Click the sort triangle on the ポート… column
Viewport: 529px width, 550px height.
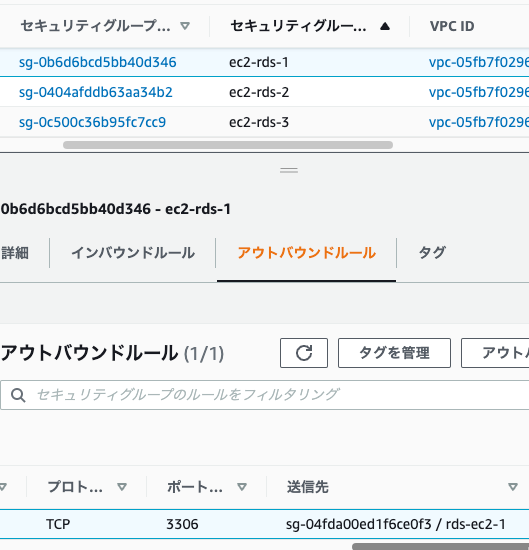point(242,487)
